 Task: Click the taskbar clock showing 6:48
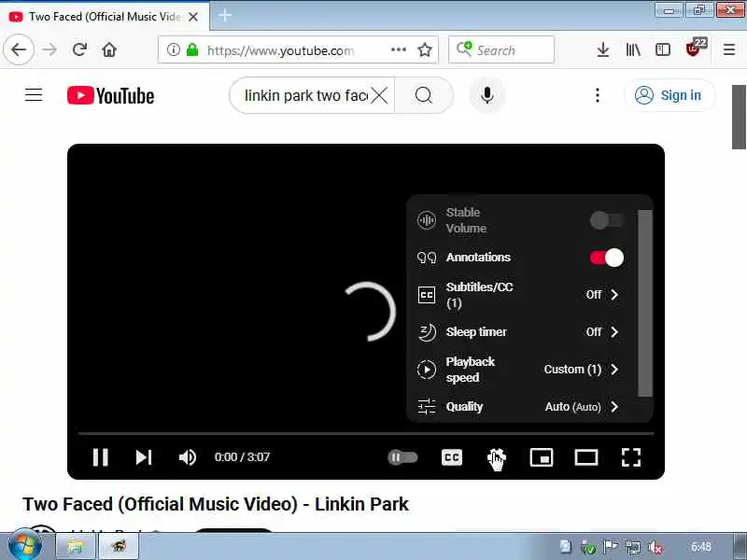pyautogui.click(x=701, y=547)
